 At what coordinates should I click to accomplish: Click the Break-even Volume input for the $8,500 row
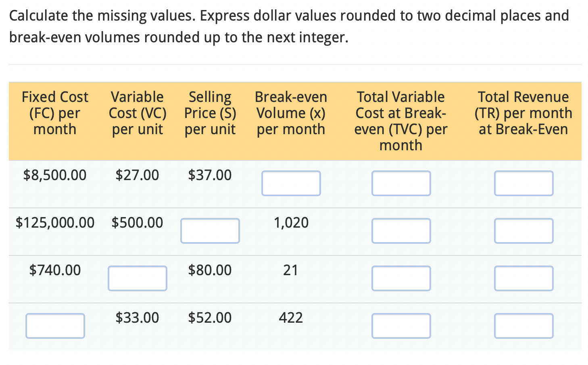coord(291,183)
